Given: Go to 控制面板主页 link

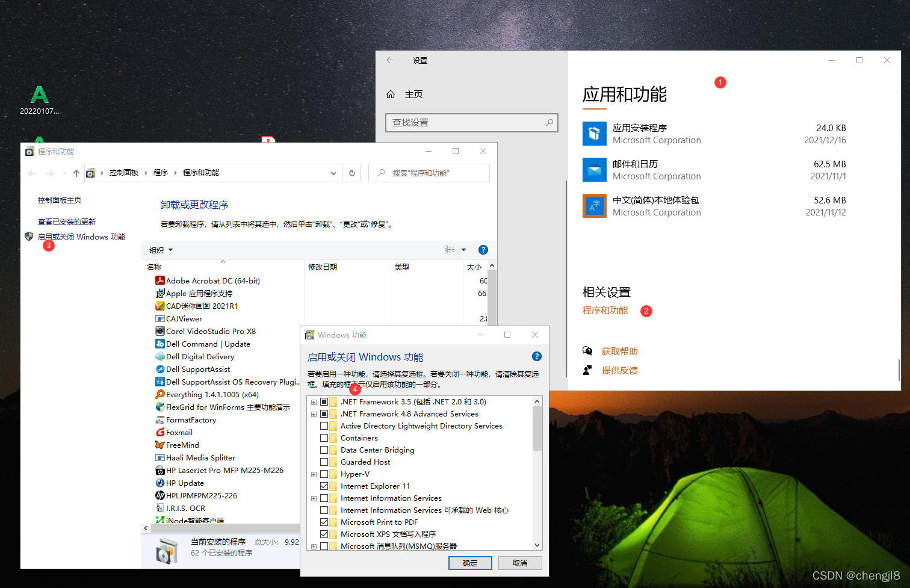Looking at the screenshot, I should (60, 200).
